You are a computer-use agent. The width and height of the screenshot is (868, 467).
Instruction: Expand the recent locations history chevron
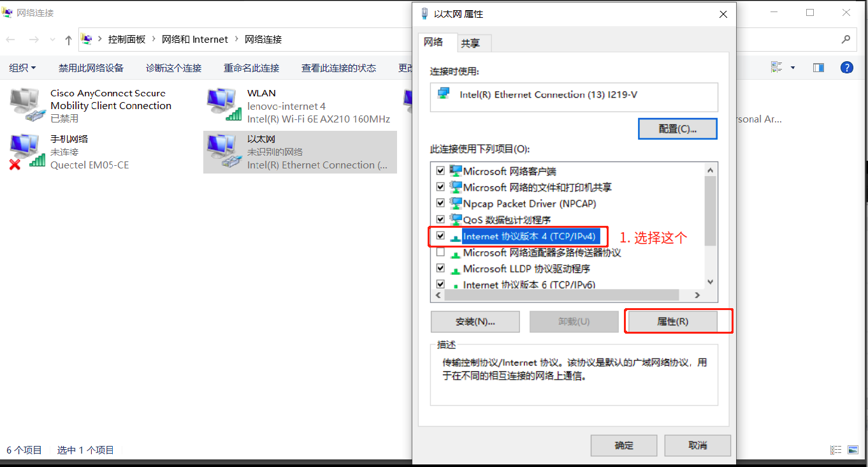click(52, 40)
